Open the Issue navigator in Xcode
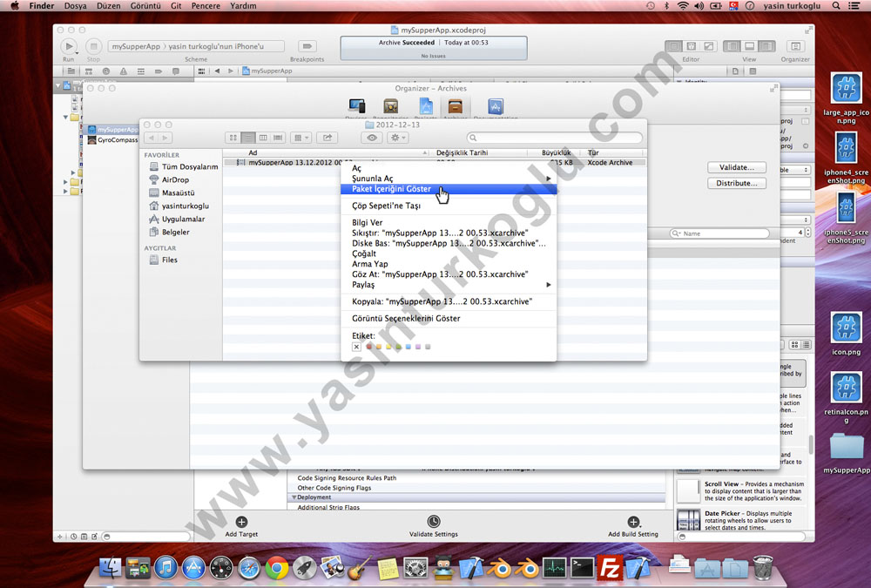 (x=124, y=71)
